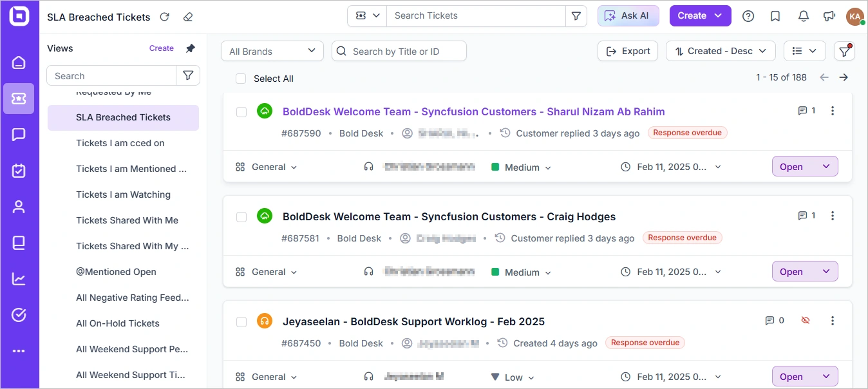868x389 pixels.
Task: Refresh the SLA Breached Tickets view
Action: tap(164, 17)
